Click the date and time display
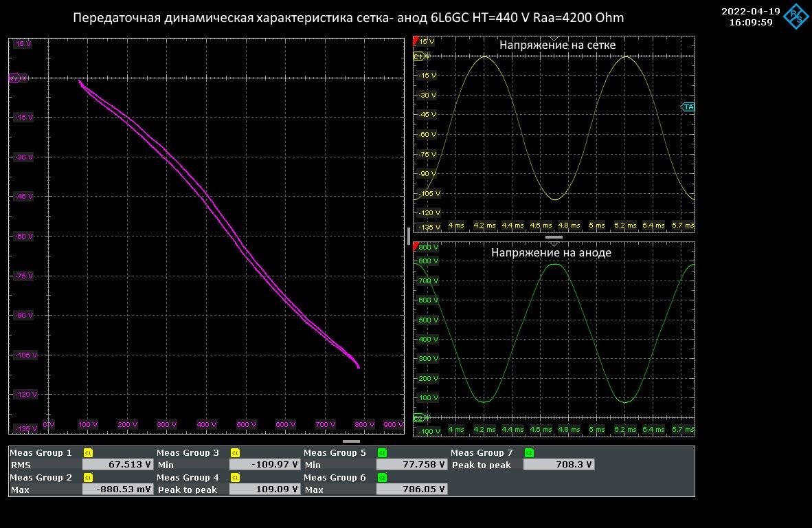 (749, 16)
